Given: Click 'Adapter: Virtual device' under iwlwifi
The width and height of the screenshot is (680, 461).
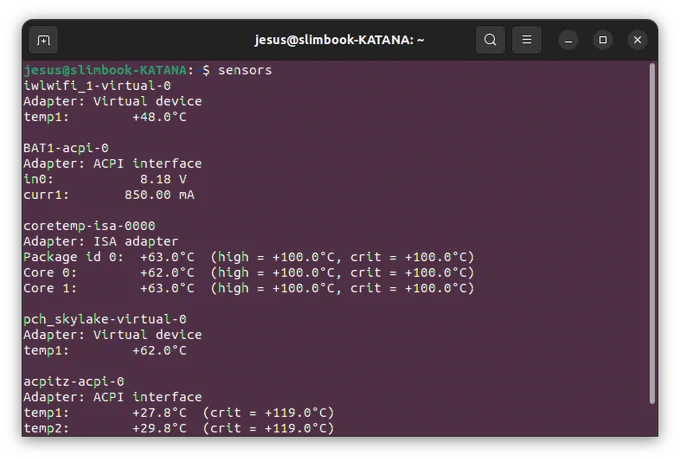Looking at the screenshot, I should [113, 101].
